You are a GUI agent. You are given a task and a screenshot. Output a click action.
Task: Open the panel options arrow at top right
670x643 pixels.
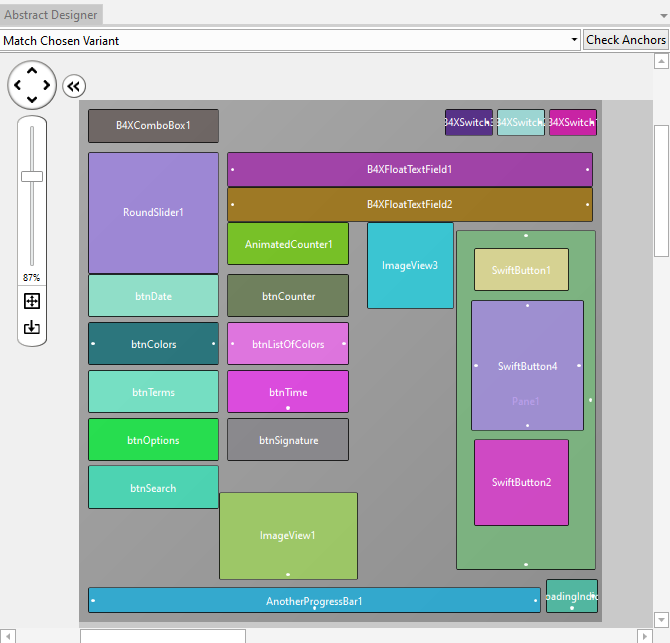click(x=664, y=16)
